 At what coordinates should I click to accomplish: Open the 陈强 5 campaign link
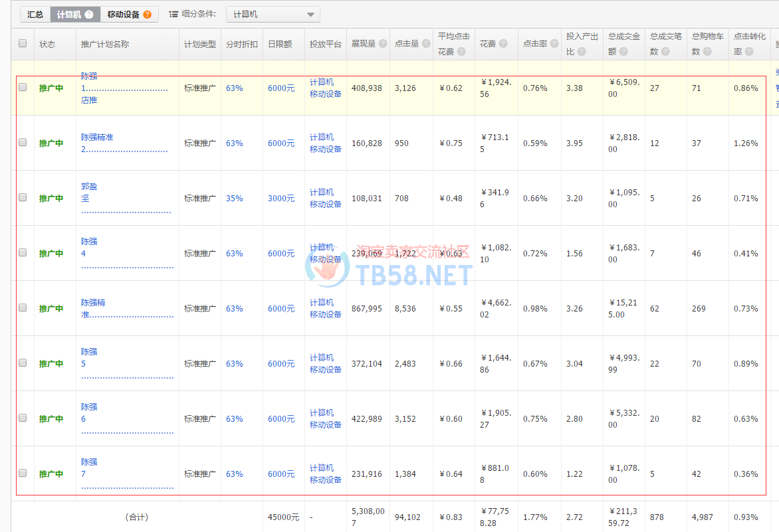pos(89,352)
